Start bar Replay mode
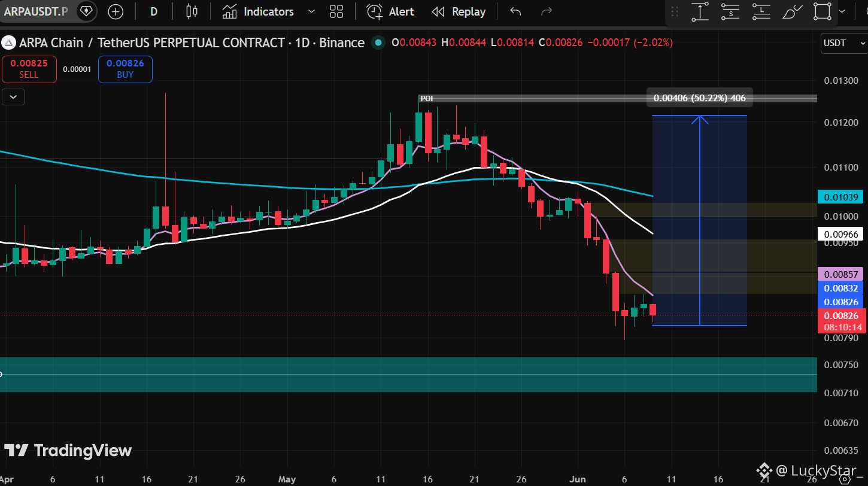The width and height of the screenshot is (868, 486). [x=459, y=11]
